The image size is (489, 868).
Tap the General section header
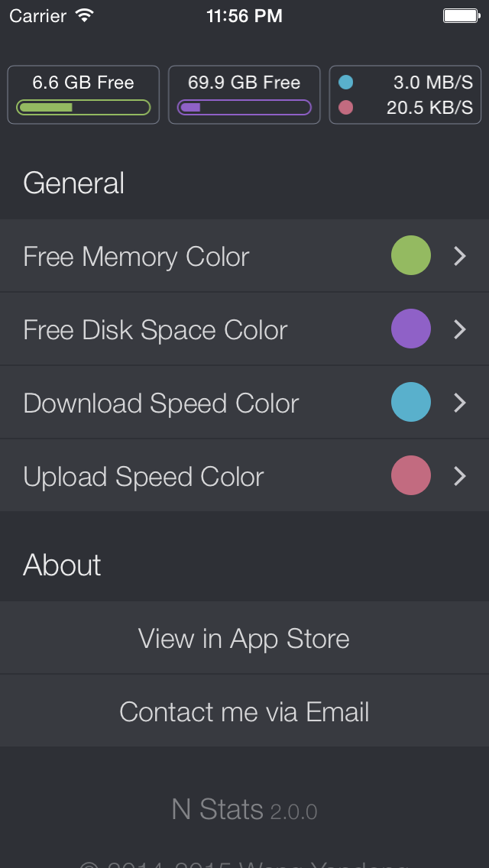[73, 183]
